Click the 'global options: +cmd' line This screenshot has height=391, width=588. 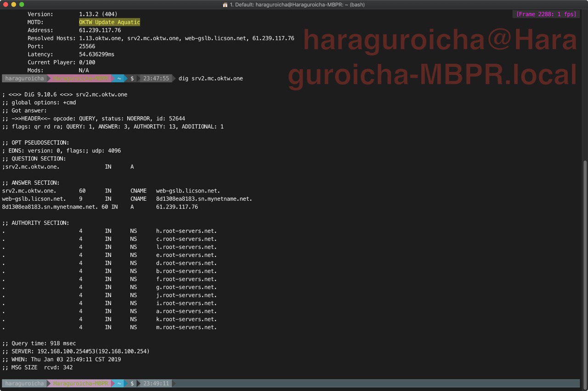[x=39, y=102]
